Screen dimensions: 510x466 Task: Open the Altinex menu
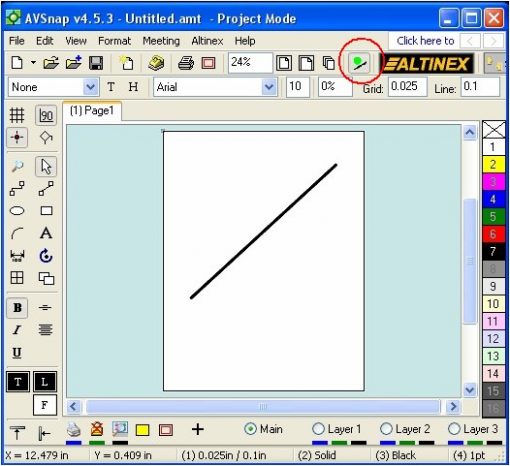(x=207, y=41)
